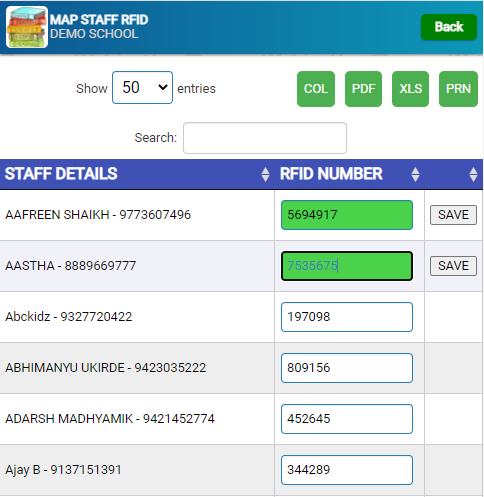Viewport: 484px width, 497px height.
Task: Open the Show entries dropdown
Action: tap(142, 87)
